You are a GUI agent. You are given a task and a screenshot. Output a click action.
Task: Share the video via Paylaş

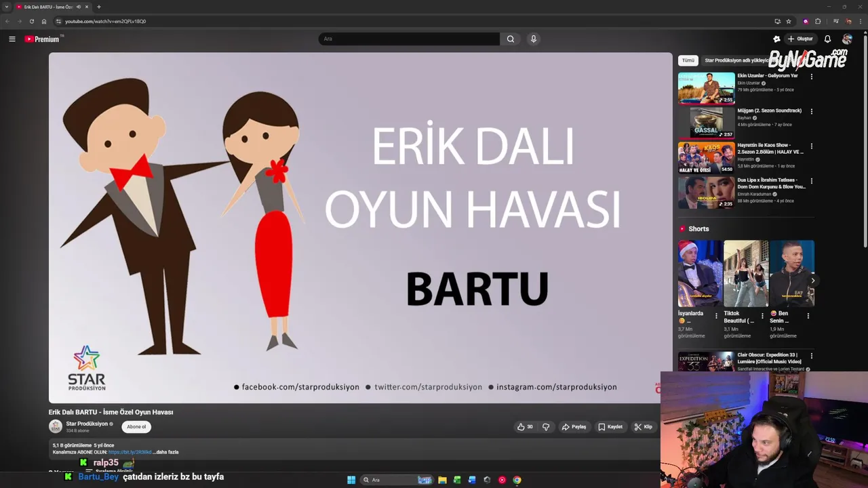[574, 427]
